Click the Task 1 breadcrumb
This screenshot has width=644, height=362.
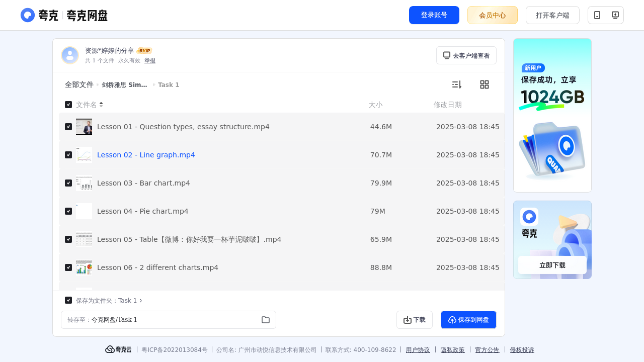point(169,84)
